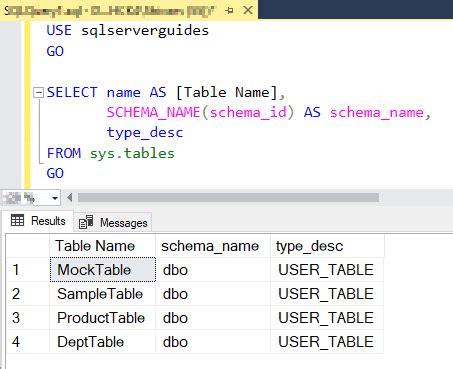Click dbo cell in DeptTable row

click(213, 342)
